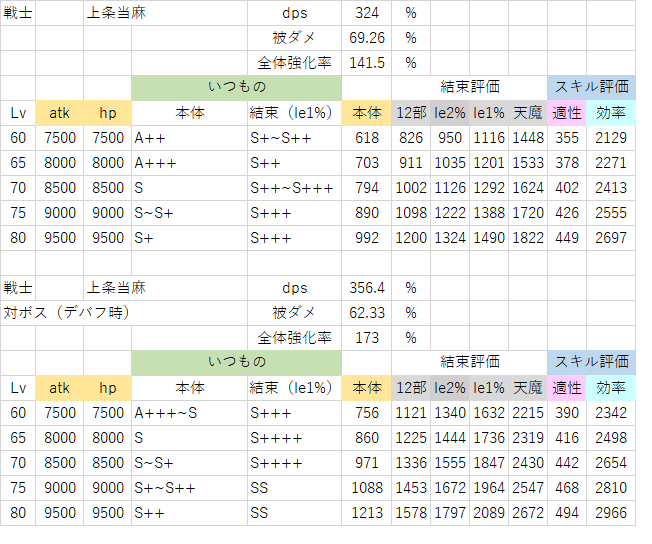This screenshot has height=544, width=652.
Task: Select the 適性 value 416
Action: (x=567, y=438)
